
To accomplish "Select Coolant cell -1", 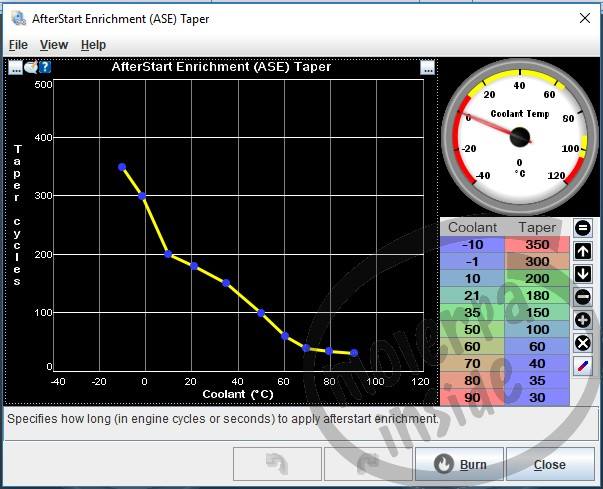I will click(472, 261).
